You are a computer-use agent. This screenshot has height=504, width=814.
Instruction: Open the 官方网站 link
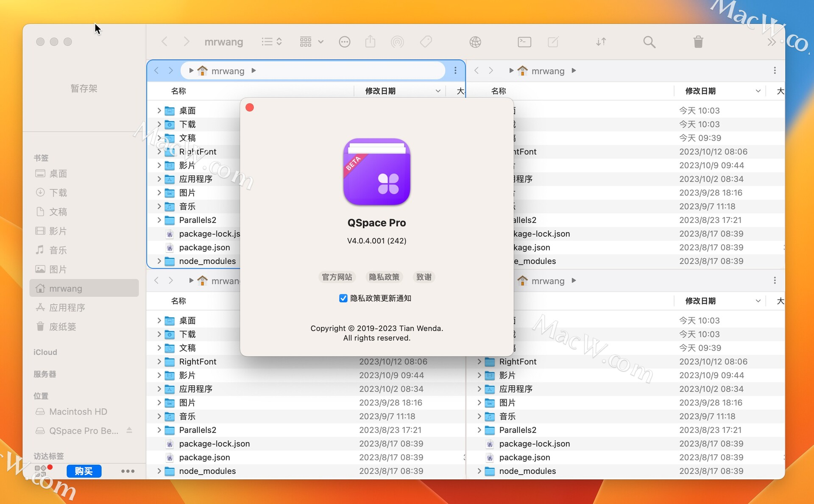click(x=337, y=277)
